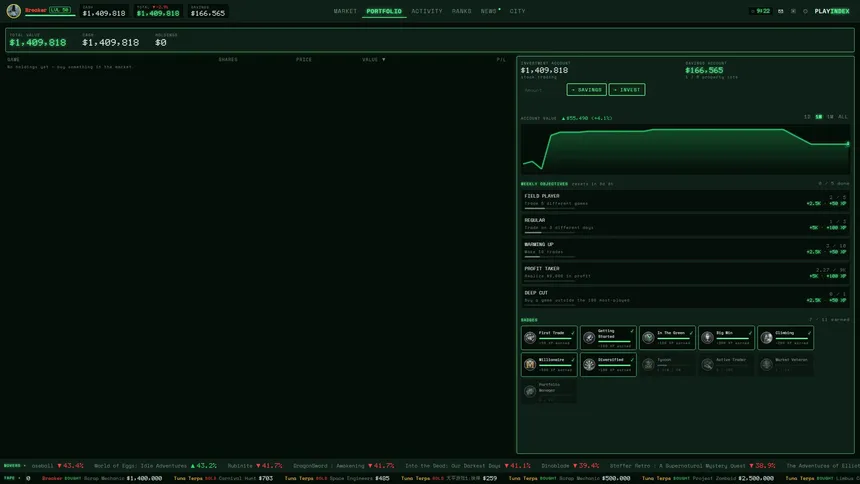This screenshot has width=860, height=484.
Task: Click World of Eggs: Idle Adventures ticker entry
Action: tap(155, 466)
